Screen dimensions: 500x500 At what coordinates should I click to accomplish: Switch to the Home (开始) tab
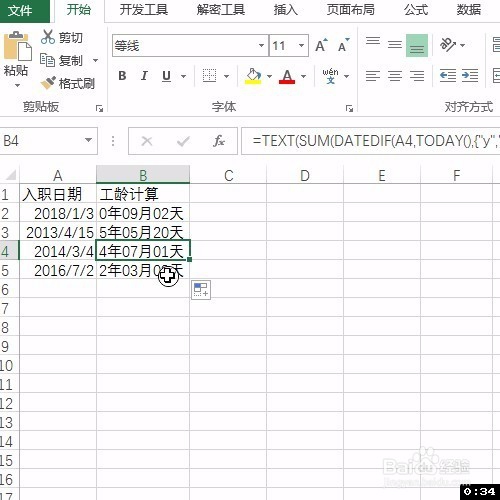(79, 10)
